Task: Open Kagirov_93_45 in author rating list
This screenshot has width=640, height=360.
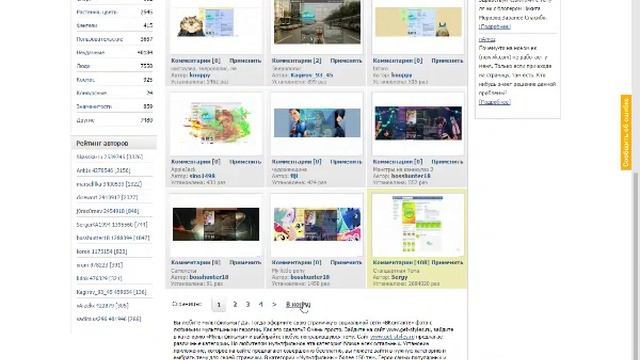Action: click(111, 292)
